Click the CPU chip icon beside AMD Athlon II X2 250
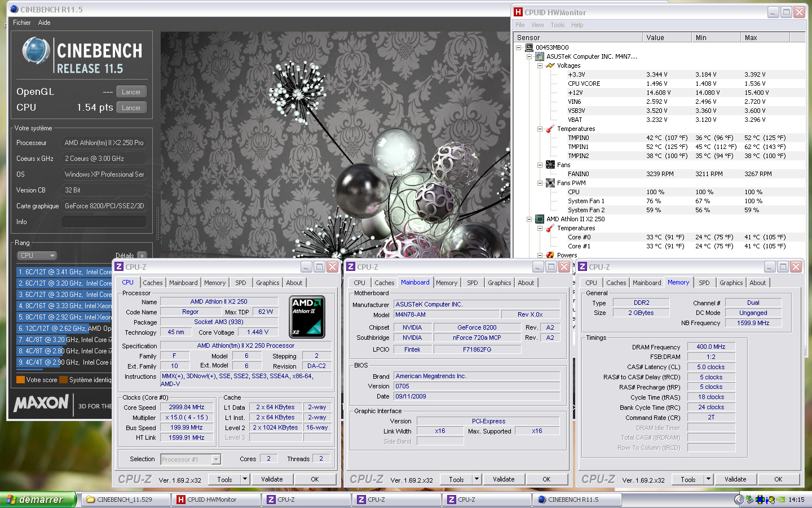The height and width of the screenshot is (508, 812). (x=539, y=219)
